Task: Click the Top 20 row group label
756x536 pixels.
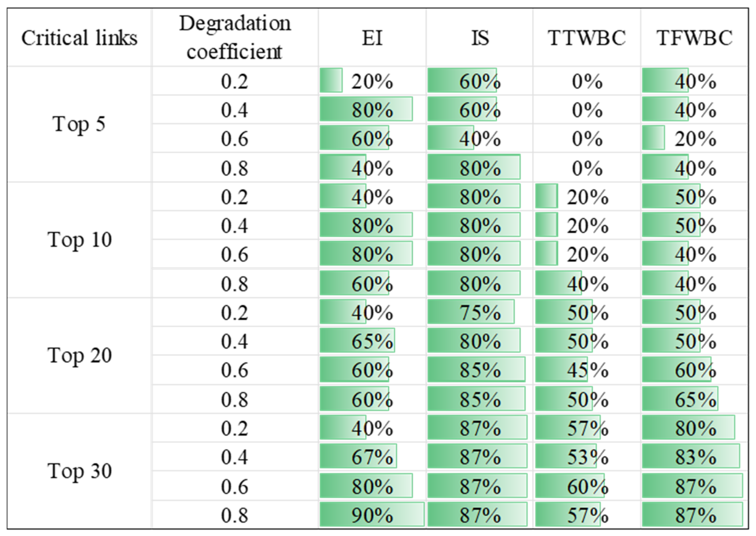Action: [79, 355]
